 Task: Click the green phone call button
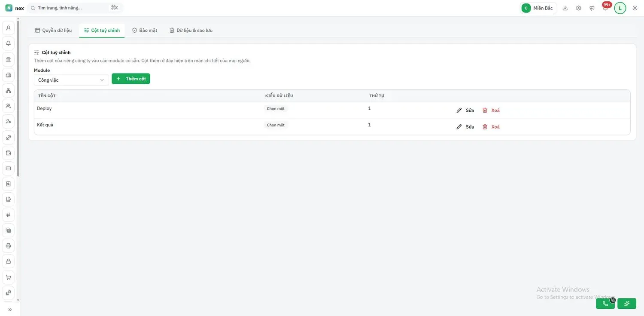tap(605, 304)
